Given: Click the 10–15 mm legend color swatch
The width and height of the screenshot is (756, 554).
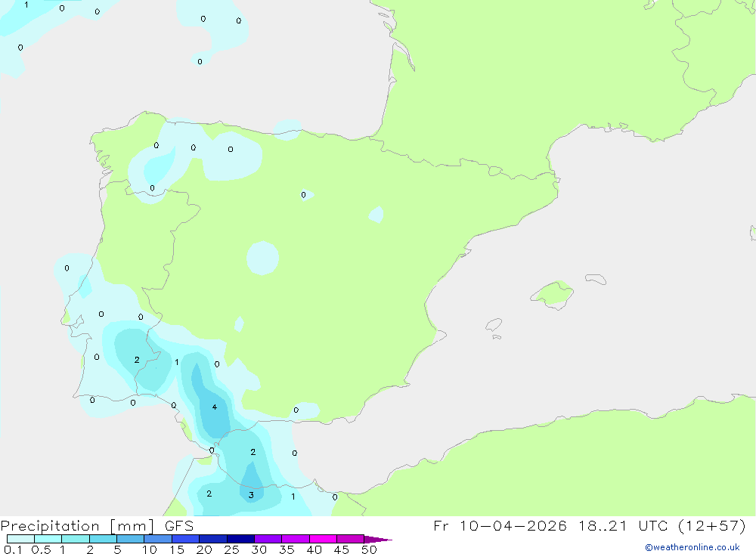Looking at the screenshot, I should (158, 539).
